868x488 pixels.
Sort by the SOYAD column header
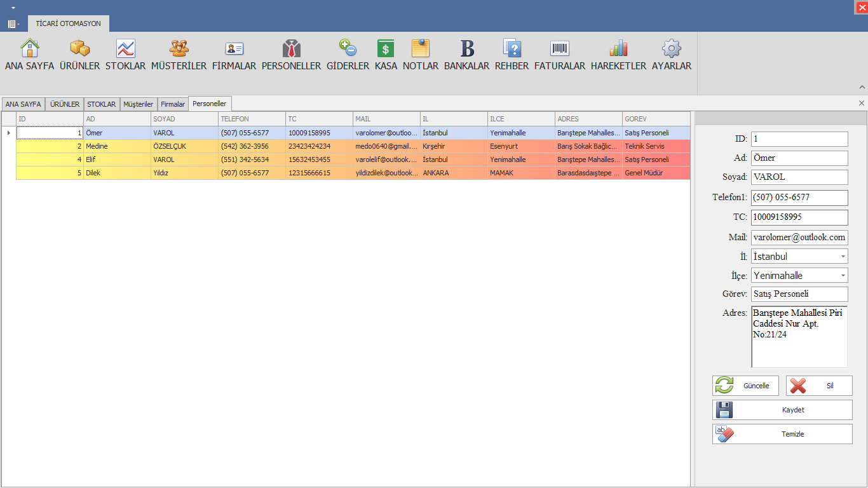(184, 119)
